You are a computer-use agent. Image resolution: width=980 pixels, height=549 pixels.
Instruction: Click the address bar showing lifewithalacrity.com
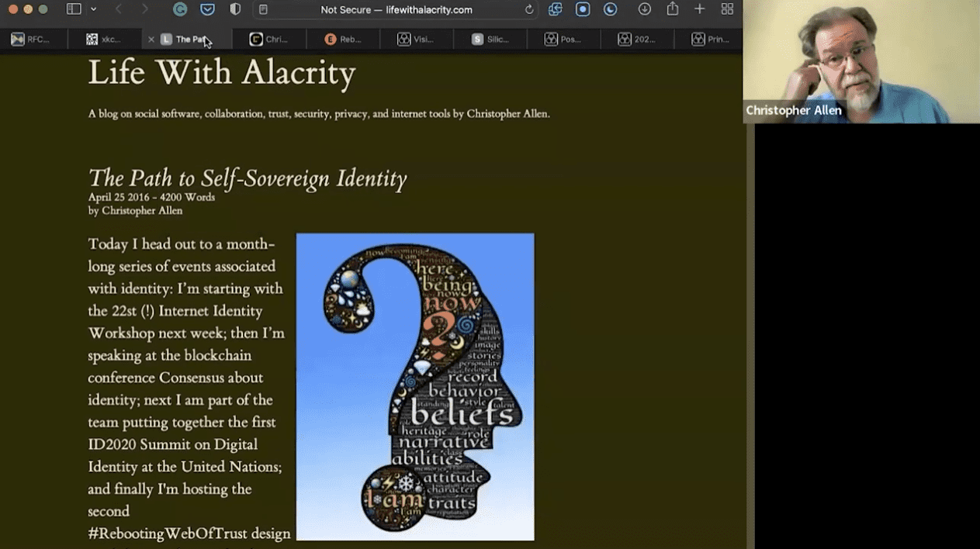click(396, 10)
